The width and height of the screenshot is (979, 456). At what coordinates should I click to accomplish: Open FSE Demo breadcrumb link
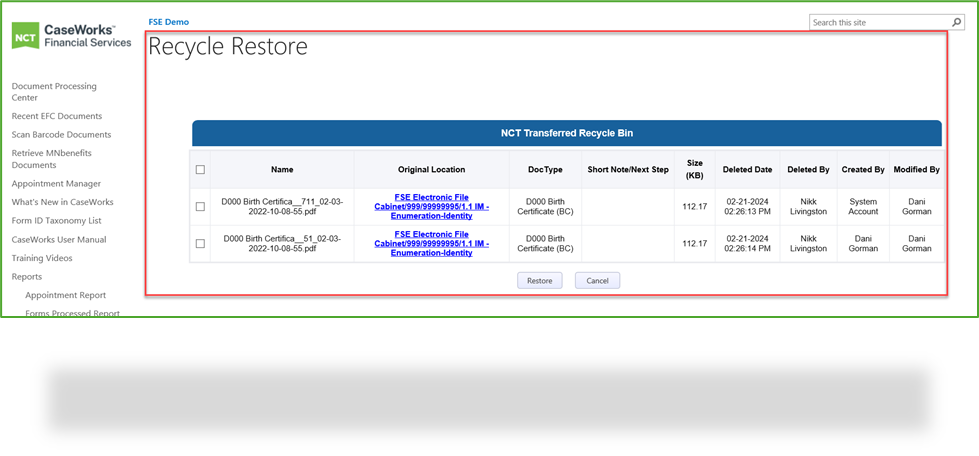(x=169, y=22)
